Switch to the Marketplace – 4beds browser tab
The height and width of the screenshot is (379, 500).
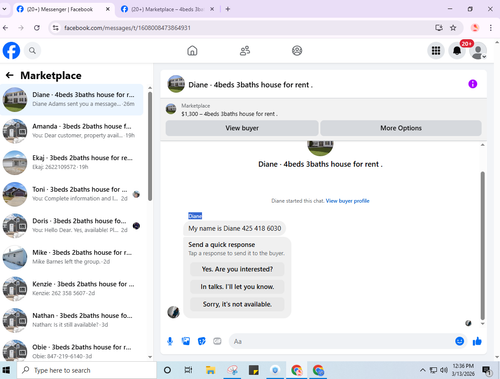[x=163, y=9]
